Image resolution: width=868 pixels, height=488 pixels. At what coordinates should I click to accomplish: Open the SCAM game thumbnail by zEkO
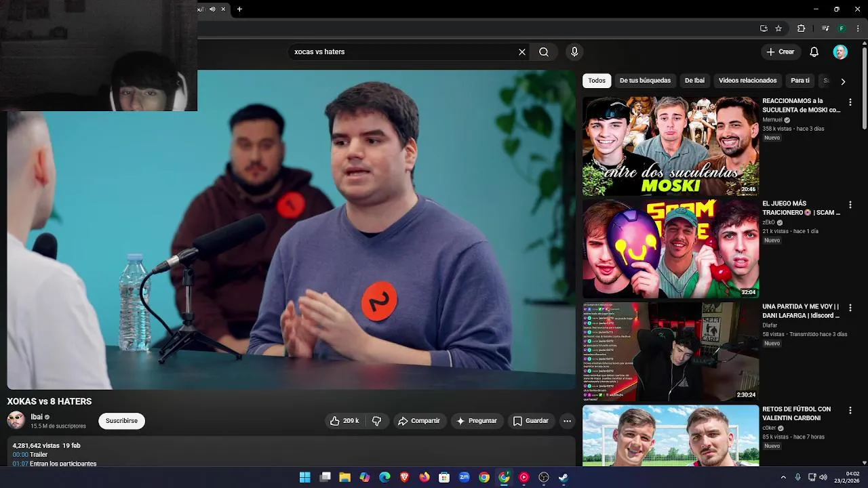[671, 249]
